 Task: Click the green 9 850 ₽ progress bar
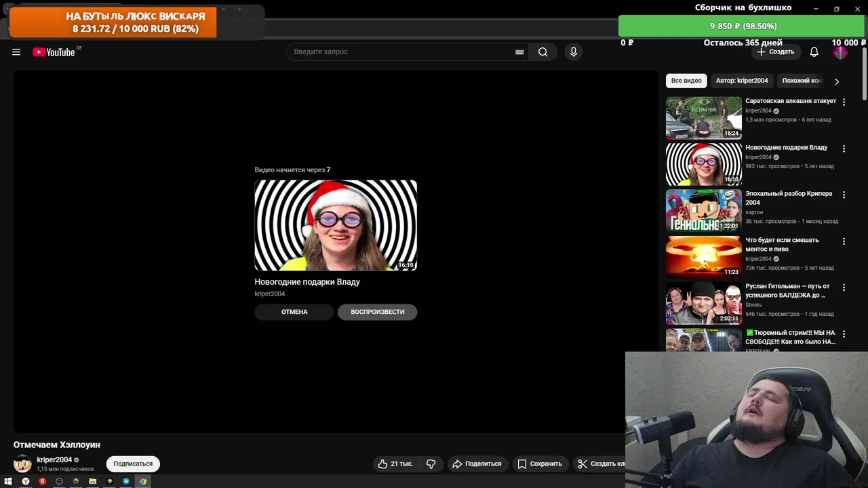pyautogui.click(x=743, y=26)
